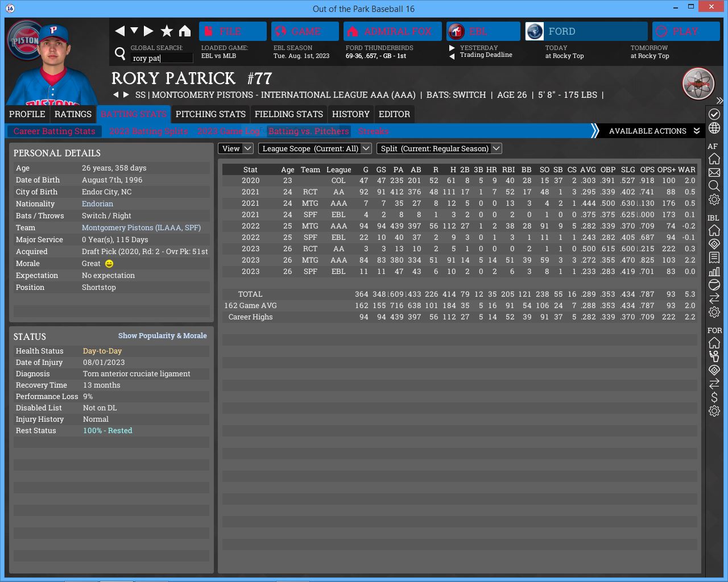Open the IBL statistics bar chart icon
This screenshot has width=728, height=582.
point(714,271)
